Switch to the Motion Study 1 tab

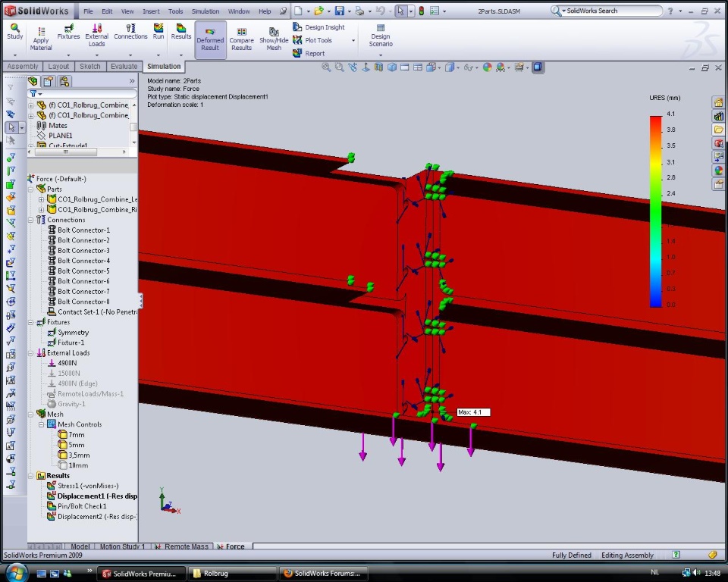122,546
